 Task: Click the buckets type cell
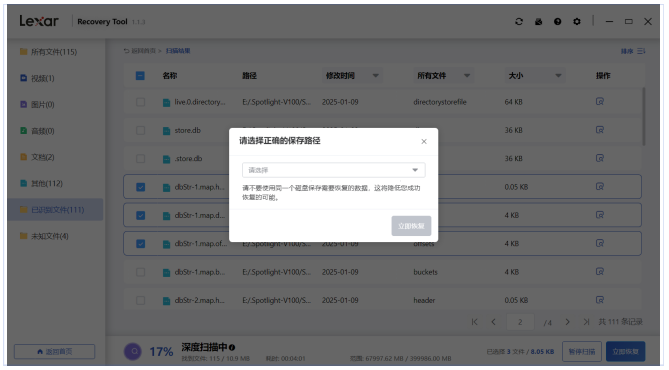click(x=425, y=272)
